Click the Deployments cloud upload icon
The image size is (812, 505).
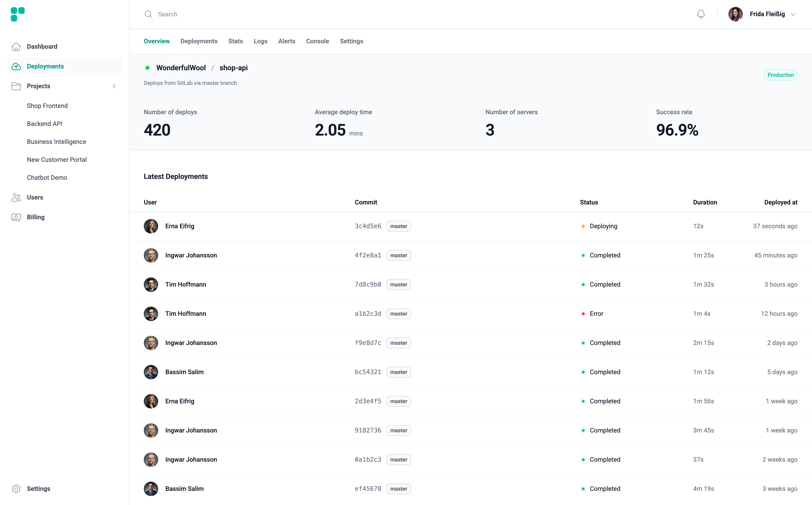16,66
